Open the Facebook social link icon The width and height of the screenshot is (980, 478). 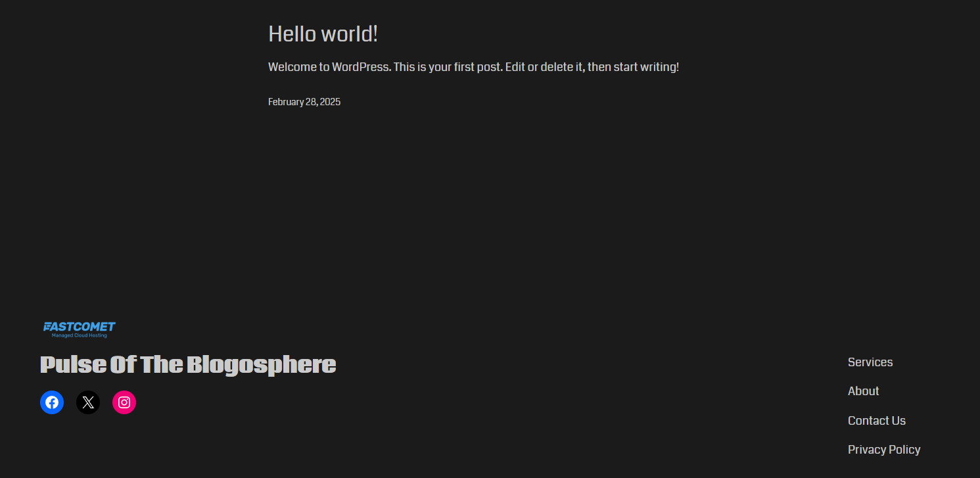tap(52, 402)
